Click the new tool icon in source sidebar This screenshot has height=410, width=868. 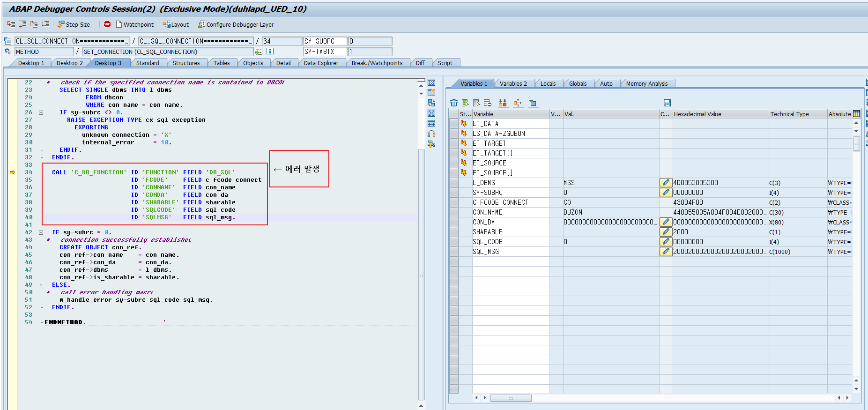click(x=431, y=93)
